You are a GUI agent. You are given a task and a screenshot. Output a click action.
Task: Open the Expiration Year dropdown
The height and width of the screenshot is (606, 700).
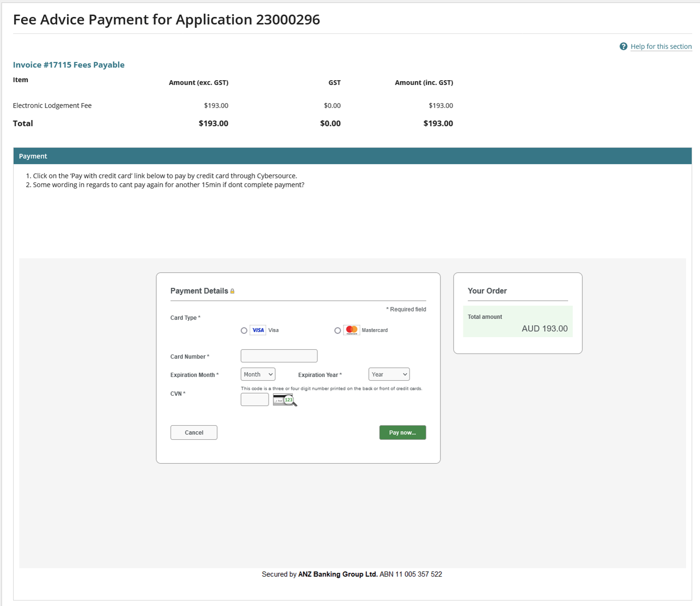389,374
